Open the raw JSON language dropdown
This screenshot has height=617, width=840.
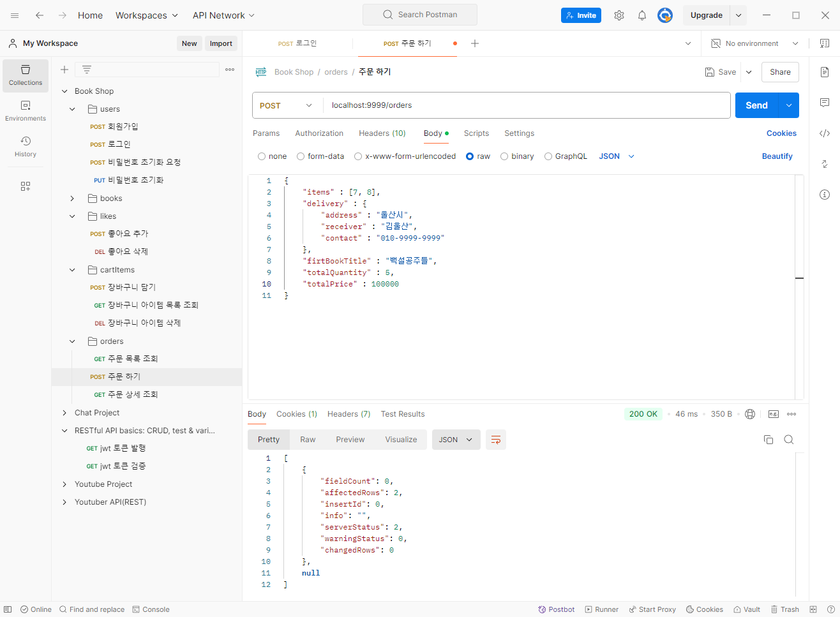click(617, 156)
